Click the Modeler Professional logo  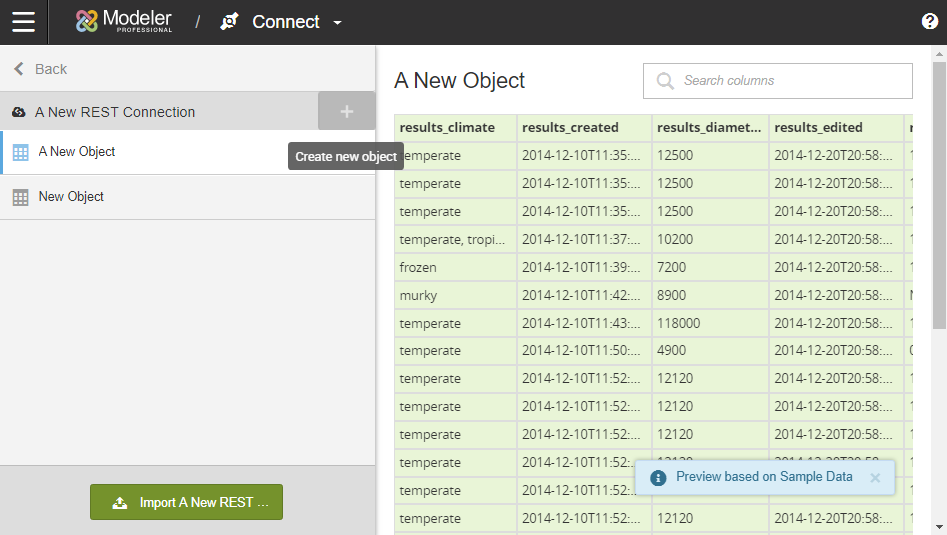(124, 22)
